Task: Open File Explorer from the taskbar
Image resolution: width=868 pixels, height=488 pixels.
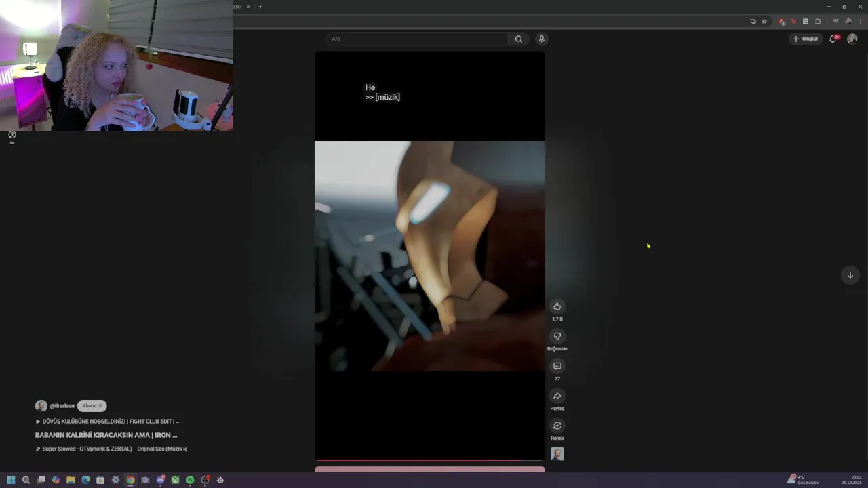Action: (71, 480)
